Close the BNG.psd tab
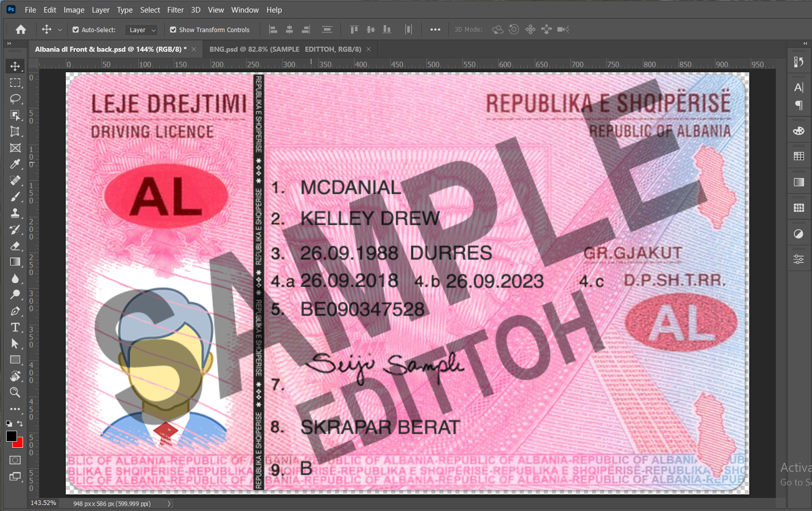Viewport: 812px width, 511px height. (x=369, y=49)
